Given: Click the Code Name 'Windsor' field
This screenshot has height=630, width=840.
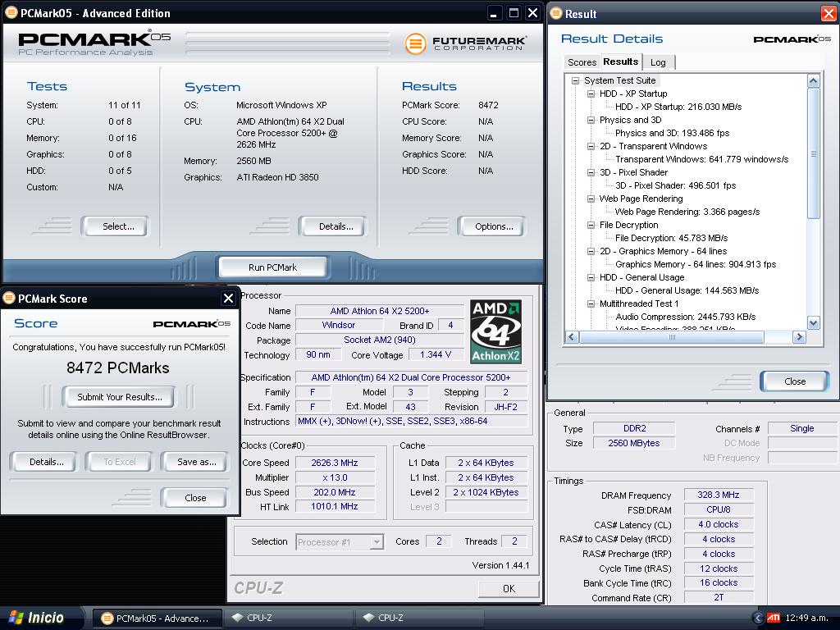Looking at the screenshot, I should pyautogui.click(x=339, y=325).
